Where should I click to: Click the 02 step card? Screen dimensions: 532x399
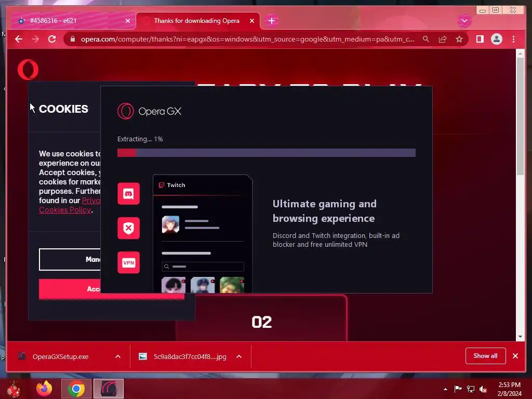pos(261,318)
